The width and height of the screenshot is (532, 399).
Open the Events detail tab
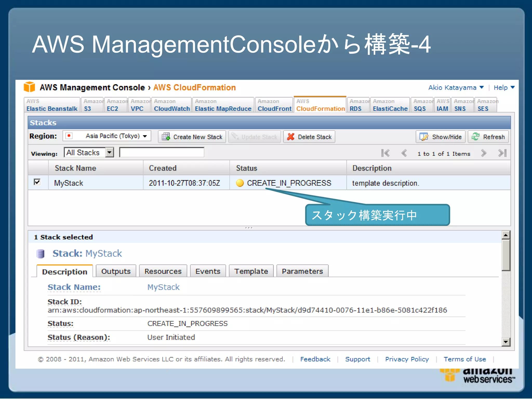208,271
